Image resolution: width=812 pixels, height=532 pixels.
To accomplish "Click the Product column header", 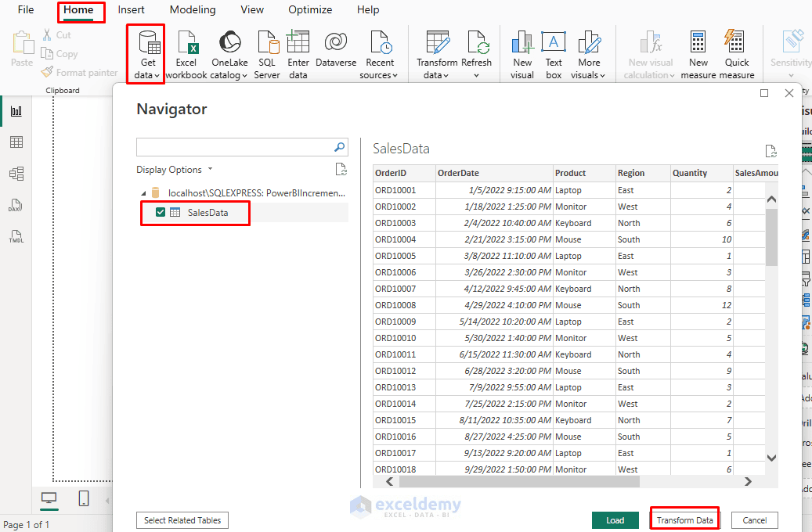I will [x=584, y=173].
